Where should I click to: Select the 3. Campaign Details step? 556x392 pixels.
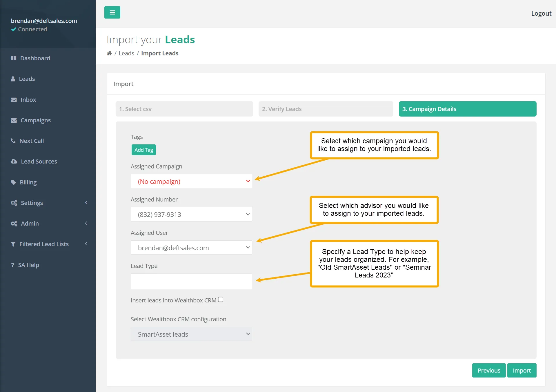click(468, 109)
